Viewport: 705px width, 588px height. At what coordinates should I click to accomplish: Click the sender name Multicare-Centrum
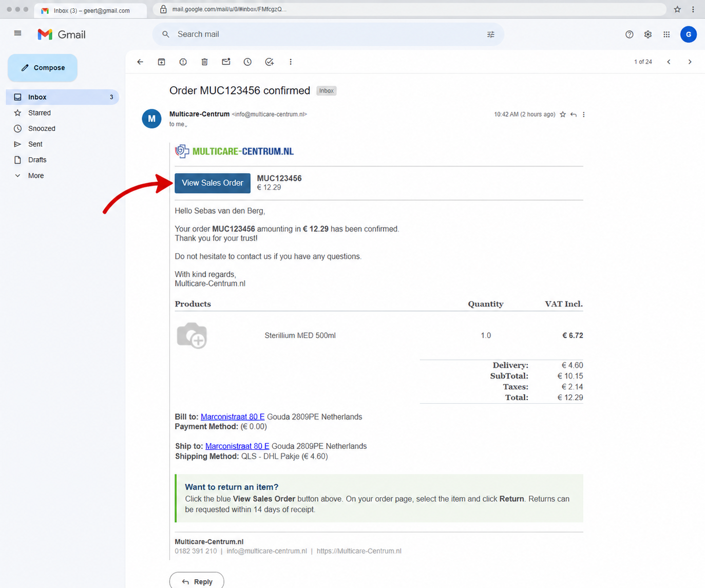point(199,114)
